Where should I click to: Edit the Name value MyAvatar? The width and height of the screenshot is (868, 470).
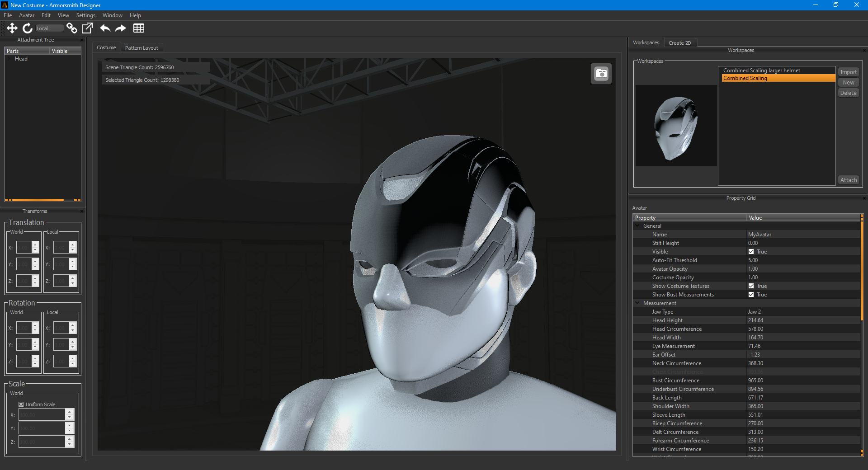(x=803, y=235)
